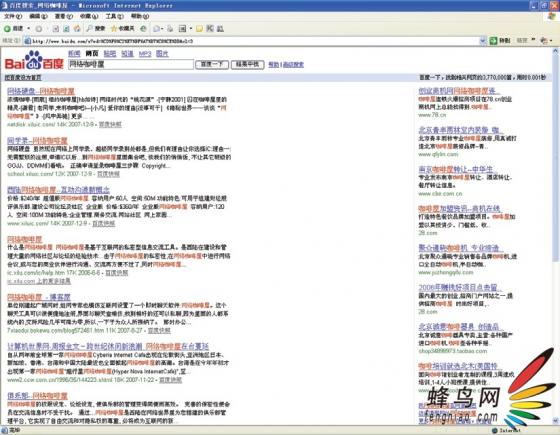Click the Forward navigation button
This screenshot has height=435, width=560.
click(39, 29)
